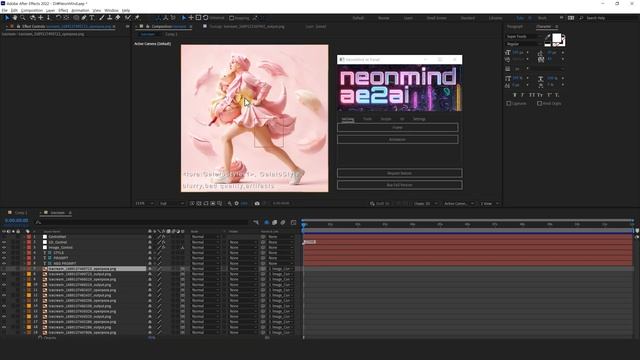Take a snapshot with camera icon
640x360 pixels.
pos(257,203)
